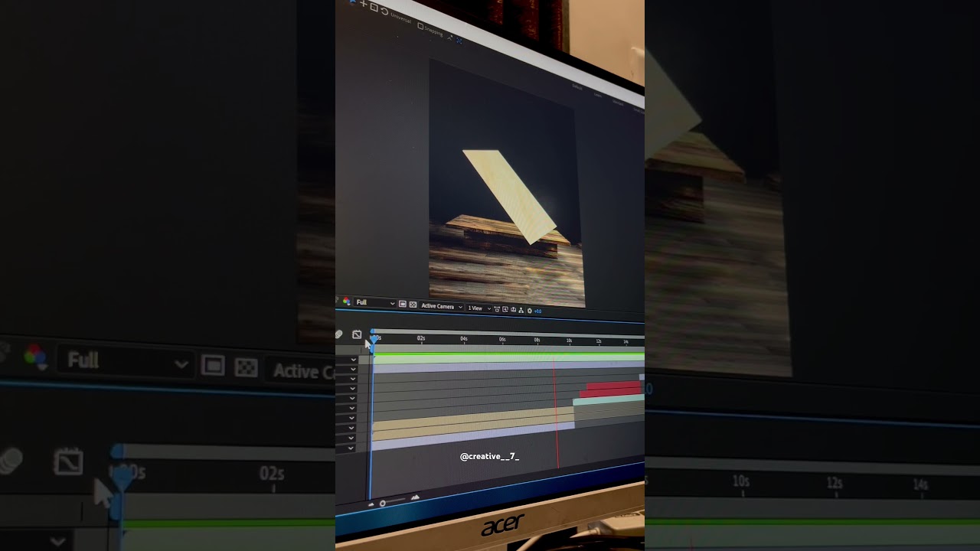This screenshot has width=980, height=551.
Task: Click the 02s mark on time ruler
Action: pos(421,338)
